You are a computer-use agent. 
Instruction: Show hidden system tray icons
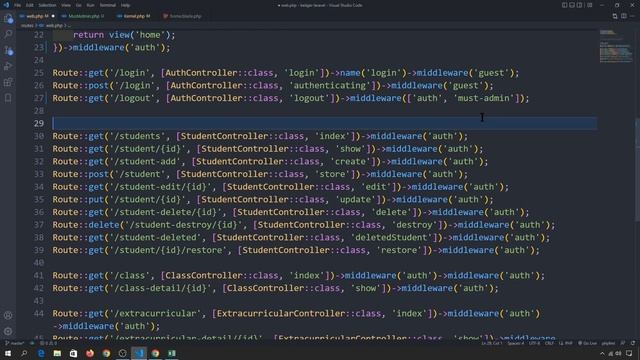point(602,353)
